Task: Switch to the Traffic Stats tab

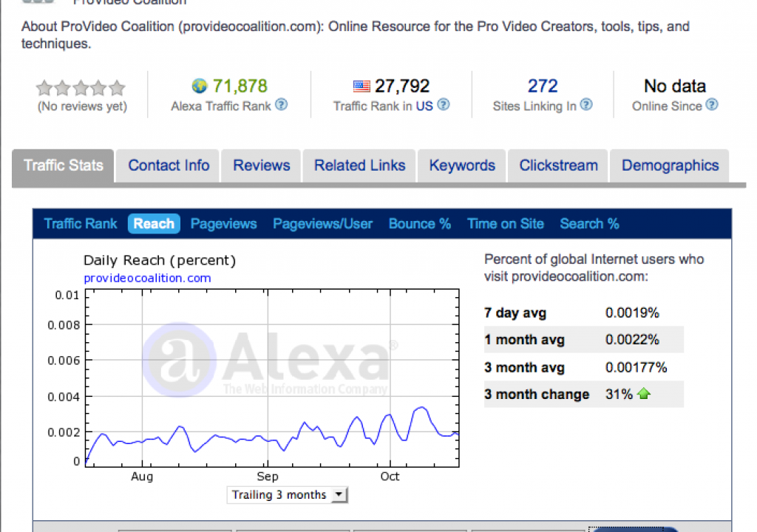Action: (64, 166)
